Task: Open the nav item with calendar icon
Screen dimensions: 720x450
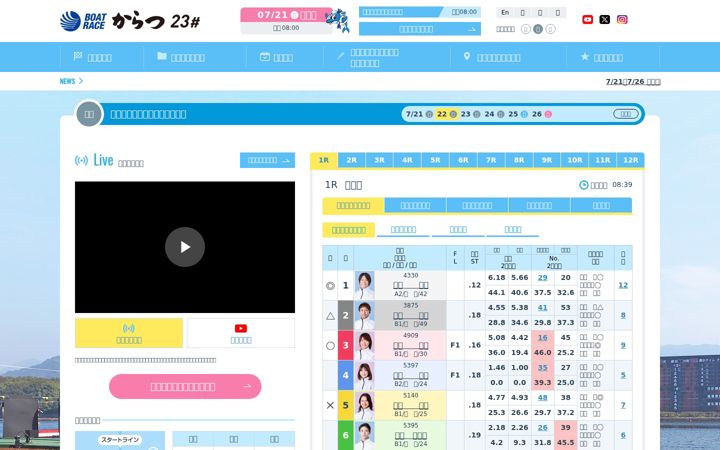Action: 276,57
